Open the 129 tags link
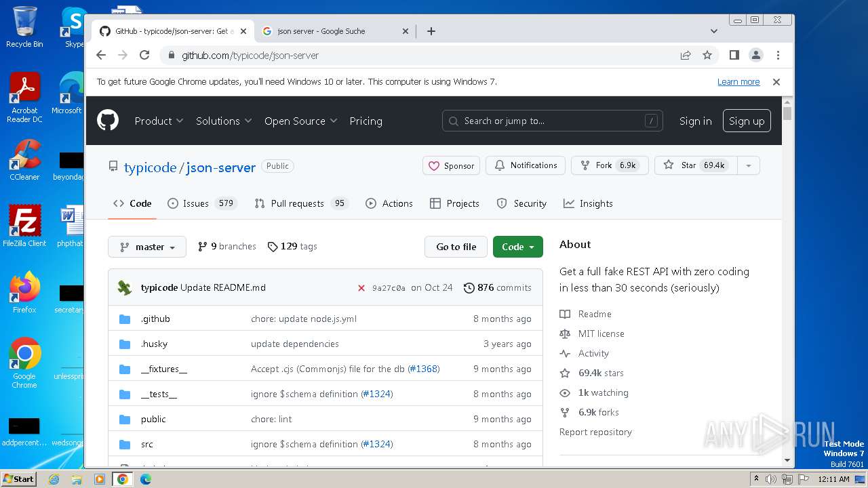The image size is (868, 488). tap(292, 247)
